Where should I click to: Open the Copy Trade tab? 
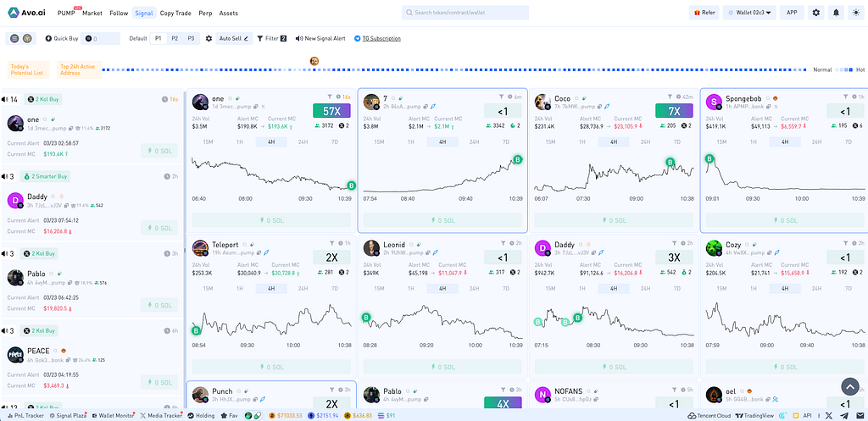175,13
